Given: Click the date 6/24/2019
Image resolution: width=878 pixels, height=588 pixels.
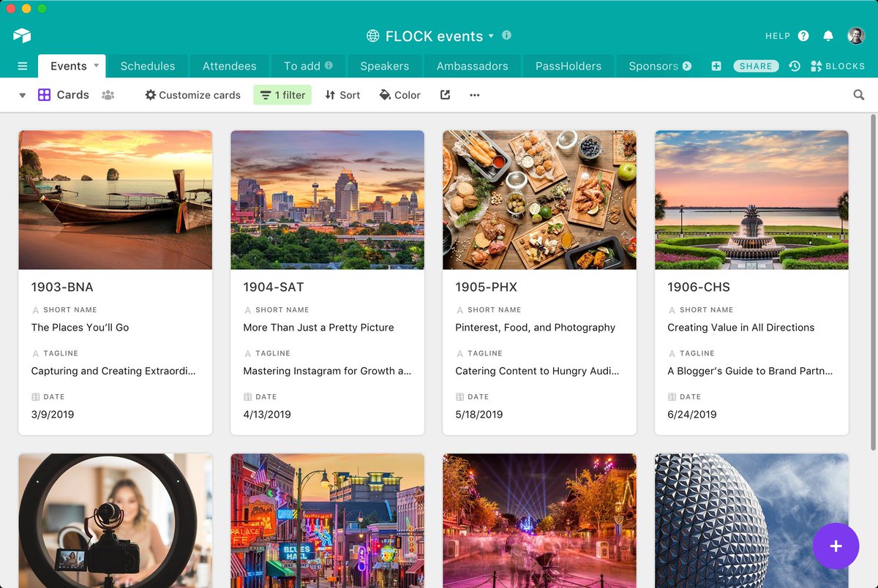Looking at the screenshot, I should click(x=691, y=415).
